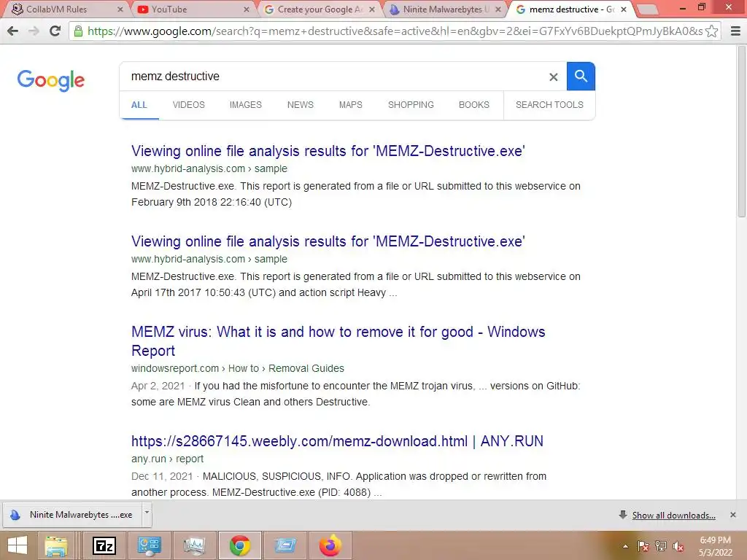Reload the current page
The width and height of the screenshot is (747, 560).
click(x=55, y=31)
